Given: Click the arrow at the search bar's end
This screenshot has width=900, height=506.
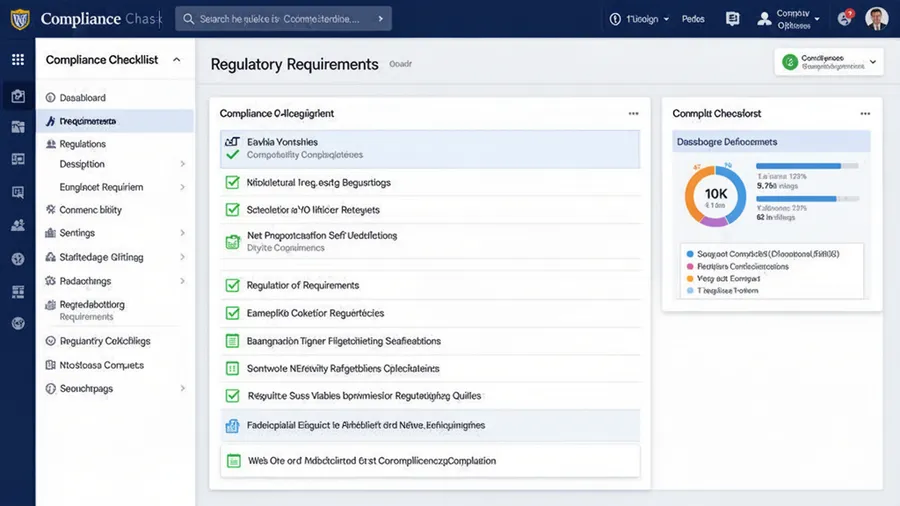Looking at the screenshot, I should (x=381, y=19).
